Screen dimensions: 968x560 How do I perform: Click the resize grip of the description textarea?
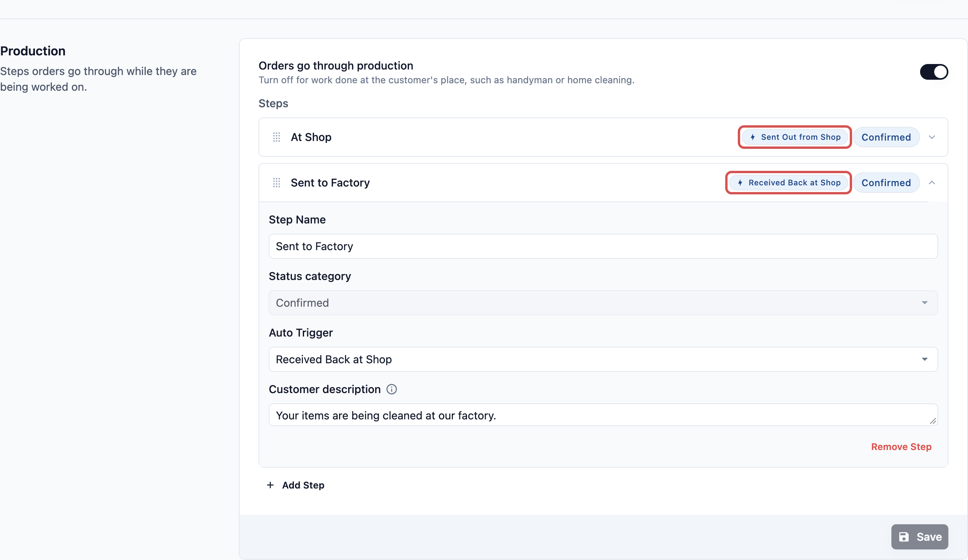point(933,421)
